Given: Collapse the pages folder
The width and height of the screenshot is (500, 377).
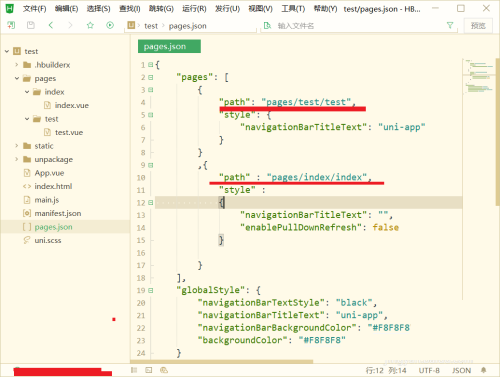Looking at the screenshot, I should pyautogui.click(x=17, y=78).
